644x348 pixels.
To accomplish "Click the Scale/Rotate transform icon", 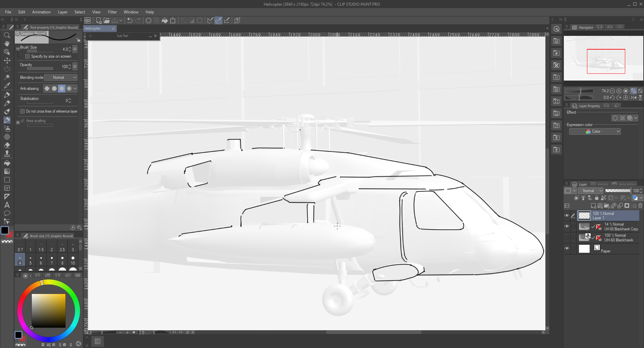I will click(173, 20).
